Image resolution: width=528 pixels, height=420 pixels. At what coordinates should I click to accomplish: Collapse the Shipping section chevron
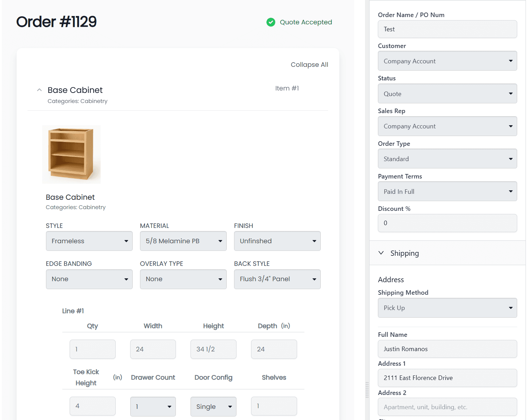click(381, 253)
